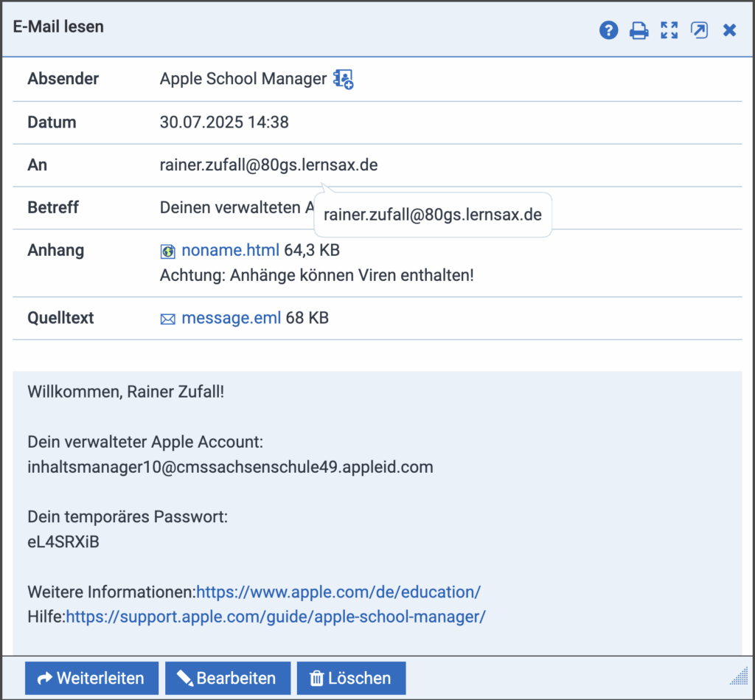This screenshot has height=700, width=755.
Task: Click the 68 KB source file size
Action: [x=307, y=318]
